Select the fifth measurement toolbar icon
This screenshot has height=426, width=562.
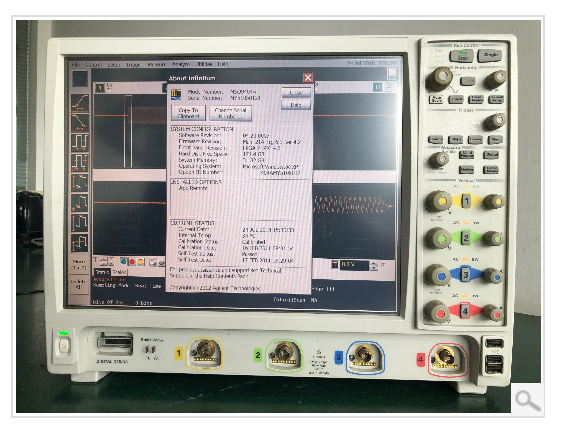pos(80,182)
